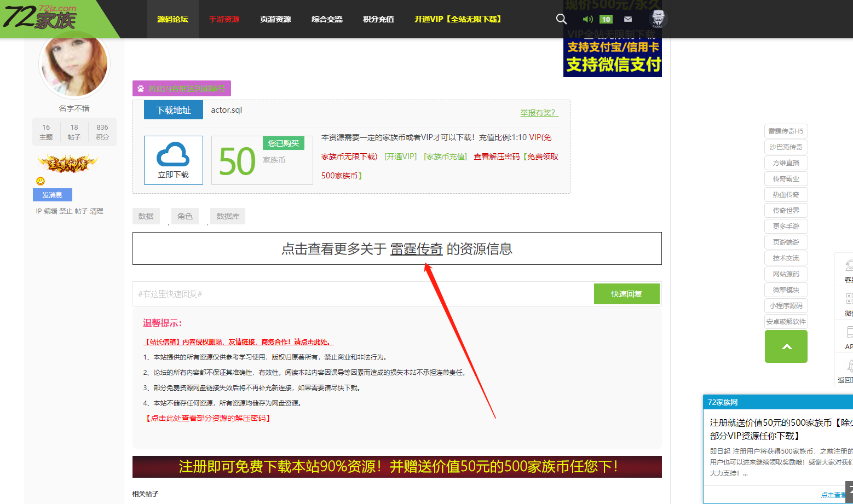Screen dimensions: 853x504
Task: Click the 数据库 tag
Action: point(228,216)
